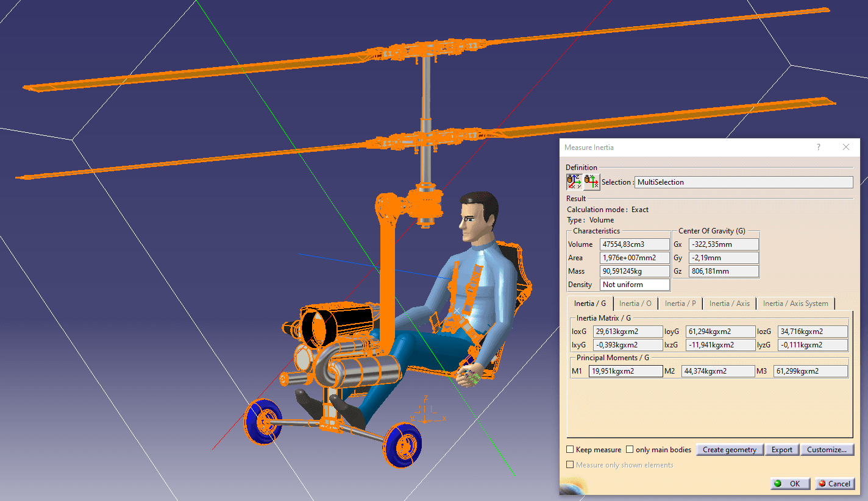
Task: Click the M1 principal moment field
Action: click(625, 371)
